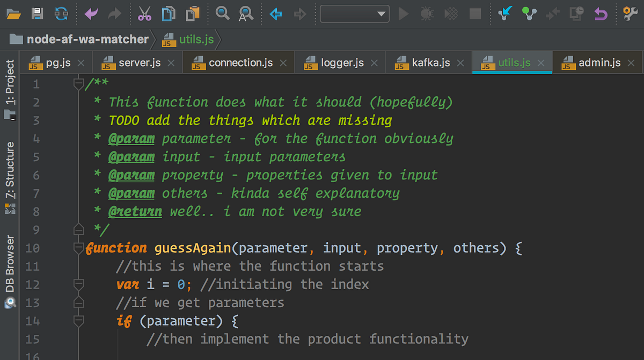Undo last action via toolbar arrow
Screen dimensions: 644x360
(89, 13)
